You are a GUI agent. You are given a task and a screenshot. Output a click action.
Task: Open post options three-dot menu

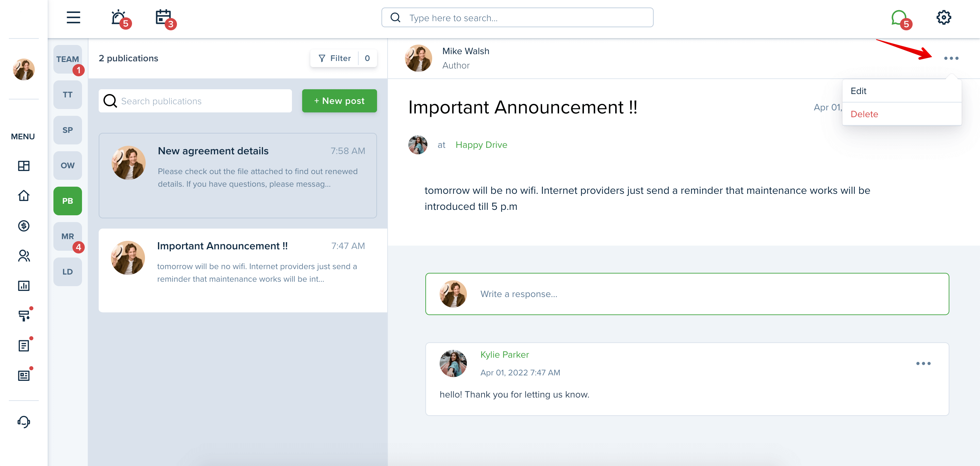point(951,58)
